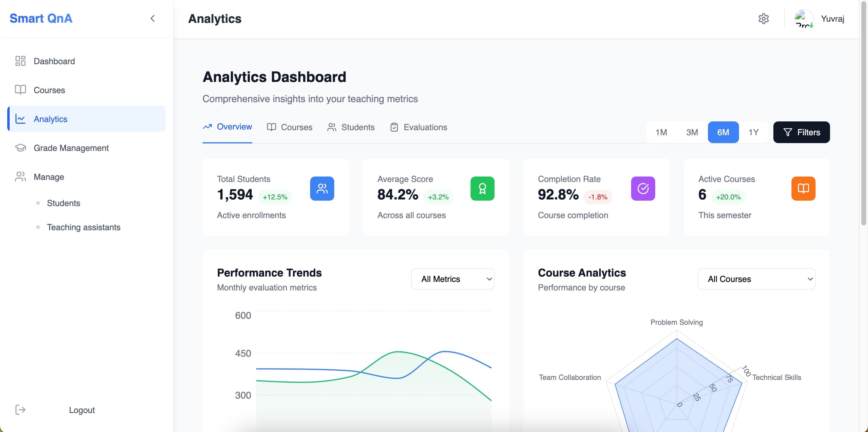Click the -1.8% completion change badge
The height and width of the screenshot is (432, 868).
click(598, 197)
